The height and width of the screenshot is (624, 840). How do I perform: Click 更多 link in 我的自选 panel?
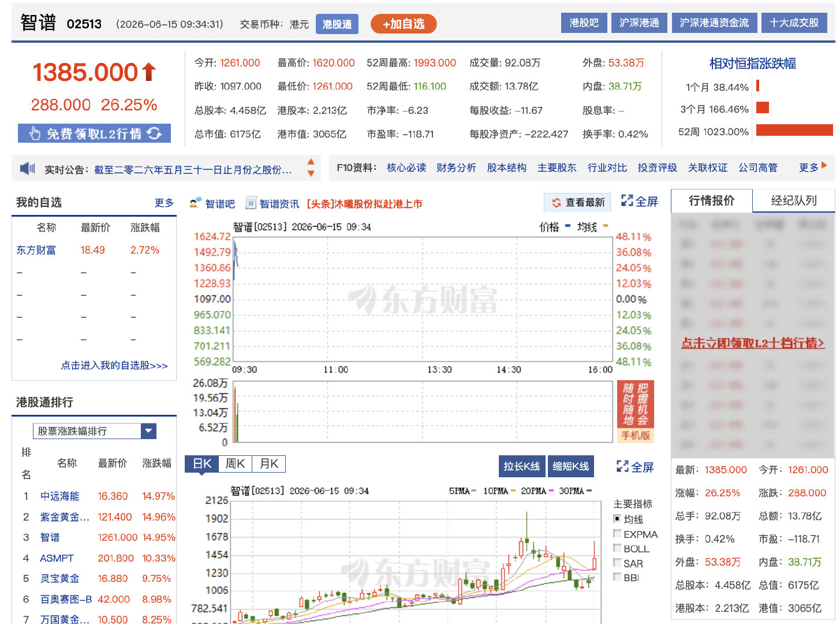pyautogui.click(x=164, y=203)
